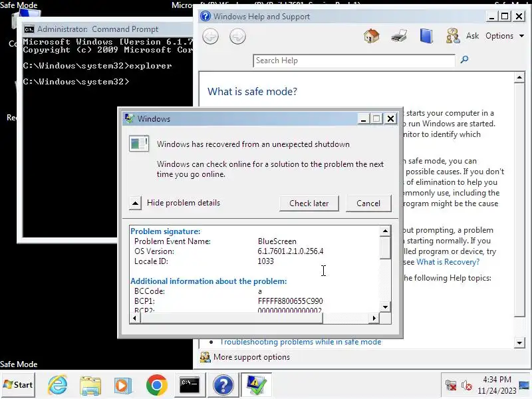Click More support options

tap(251, 357)
